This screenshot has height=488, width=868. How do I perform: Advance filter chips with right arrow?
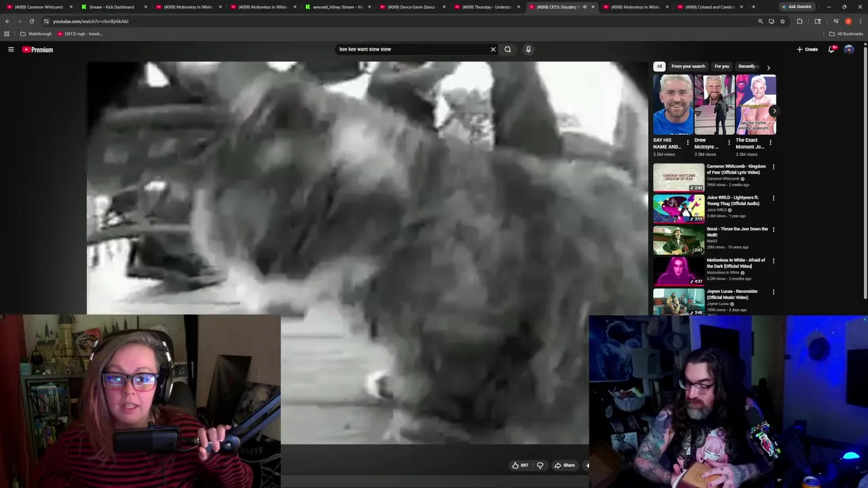click(768, 67)
